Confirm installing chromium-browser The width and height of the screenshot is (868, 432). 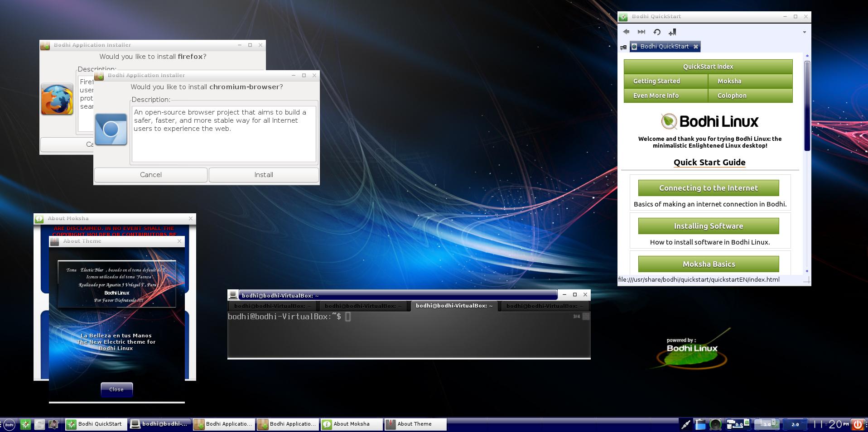coord(264,175)
